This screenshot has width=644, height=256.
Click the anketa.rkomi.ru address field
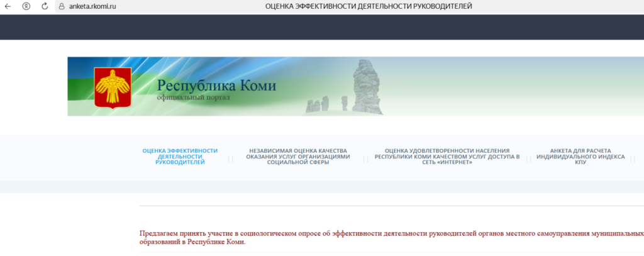click(92, 6)
